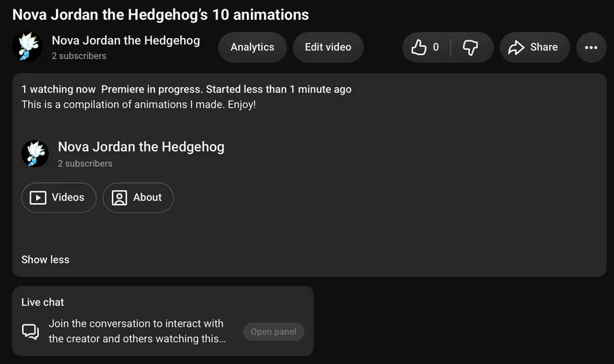This screenshot has width=614, height=364.
Task: Click the like count number zero
Action: pyautogui.click(x=436, y=47)
